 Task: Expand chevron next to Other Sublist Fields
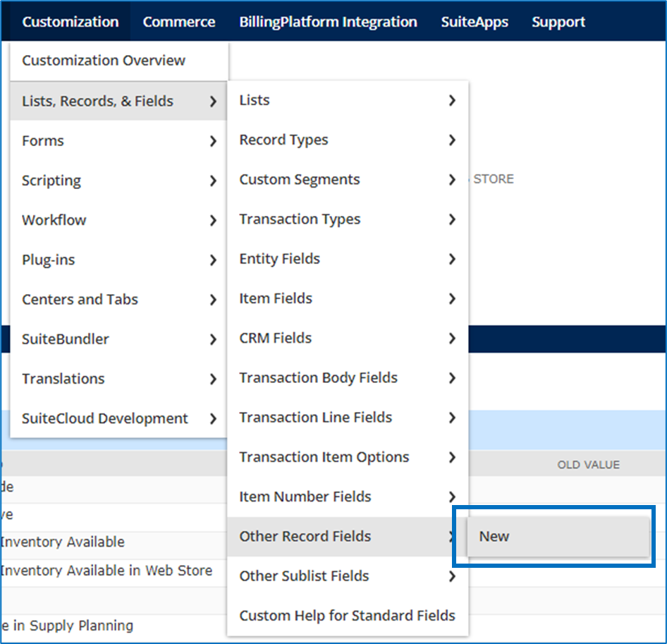click(452, 576)
